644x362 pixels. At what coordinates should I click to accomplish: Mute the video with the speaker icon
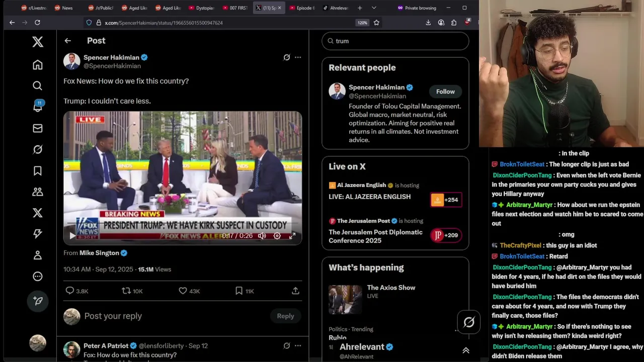tap(262, 235)
